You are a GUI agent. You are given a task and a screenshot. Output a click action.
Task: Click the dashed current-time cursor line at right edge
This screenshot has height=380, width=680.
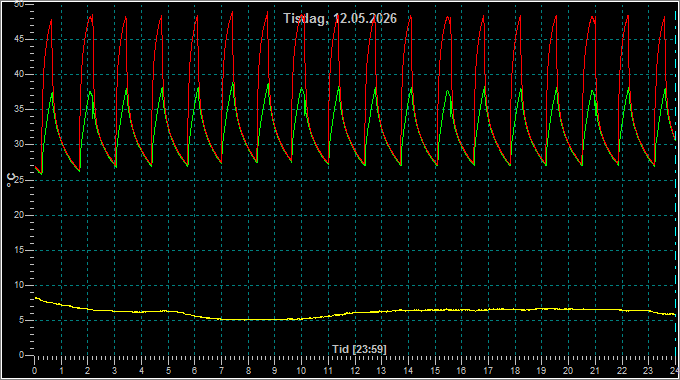pos(675,182)
